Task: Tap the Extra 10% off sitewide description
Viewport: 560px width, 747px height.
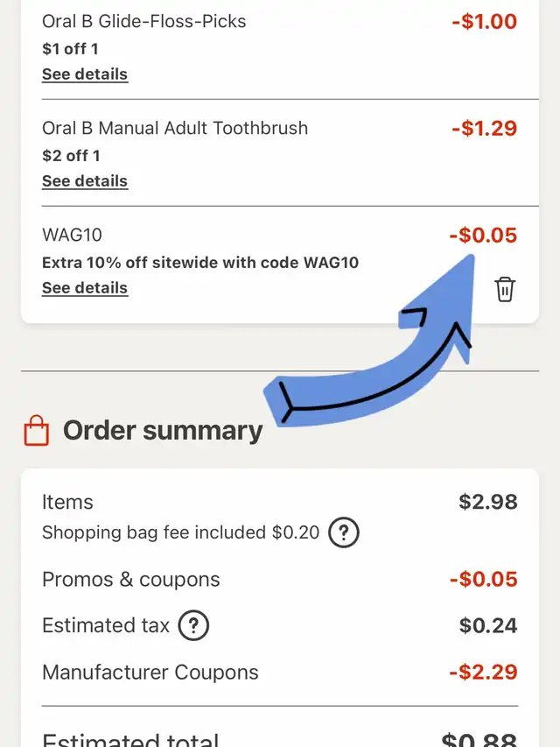Action: [x=200, y=263]
